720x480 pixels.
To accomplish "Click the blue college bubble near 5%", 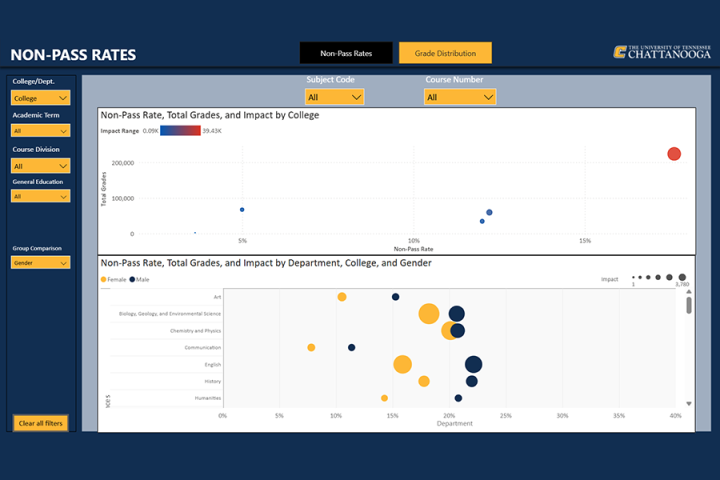I will pyautogui.click(x=242, y=210).
